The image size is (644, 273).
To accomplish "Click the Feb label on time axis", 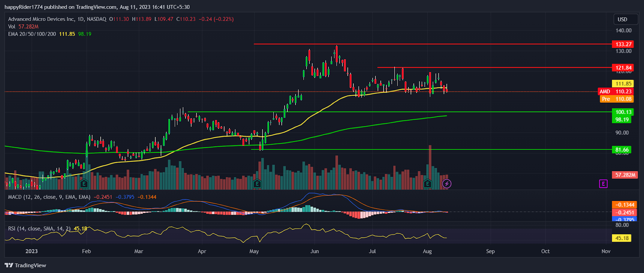I will 87,251.
